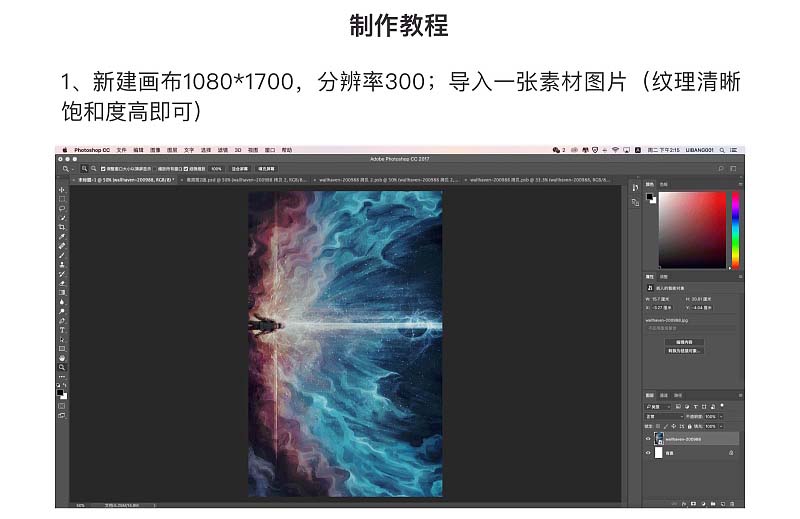
Task: Select the Lasso tool
Action: (x=62, y=208)
